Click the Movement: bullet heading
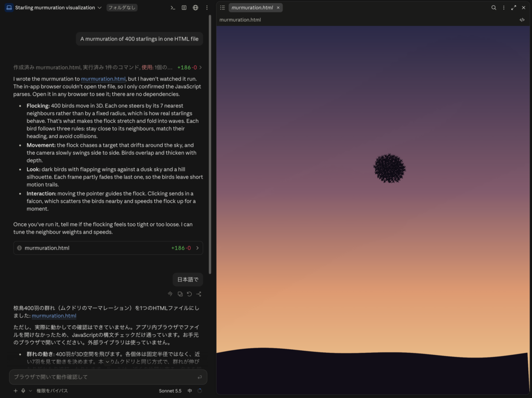The height and width of the screenshot is (398, 532). (41, 145)
